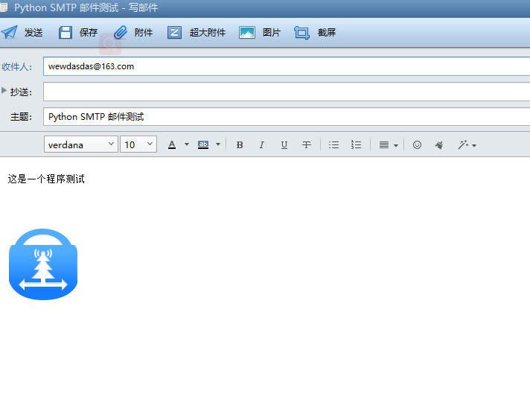Insert a bulleted list
Image resolution: width=530 pixels, height=420 pixels.
point(333,145)
